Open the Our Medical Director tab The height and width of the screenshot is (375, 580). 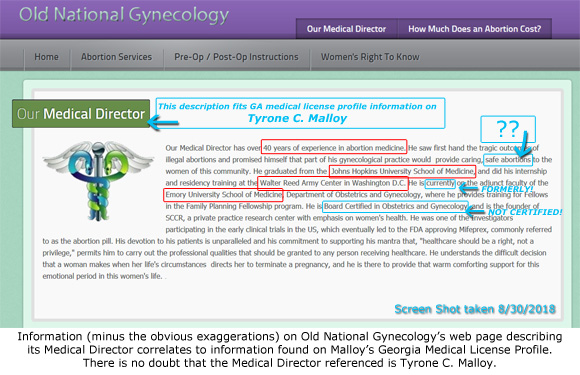[346, 29]
